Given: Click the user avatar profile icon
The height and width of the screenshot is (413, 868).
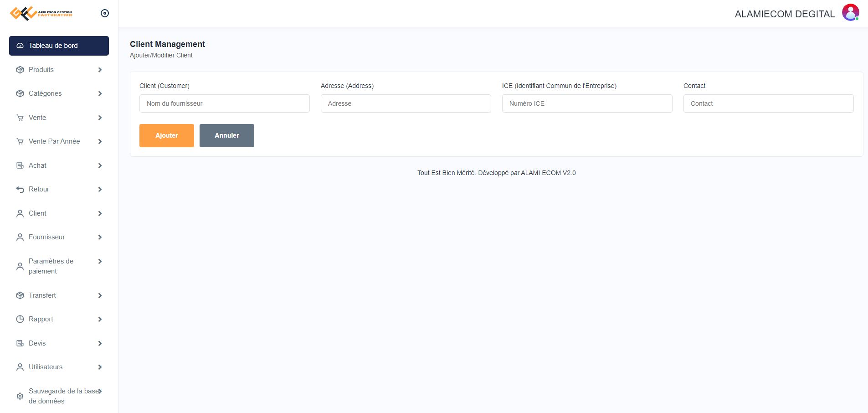Looking at the screenshot, I should [850, 13].
